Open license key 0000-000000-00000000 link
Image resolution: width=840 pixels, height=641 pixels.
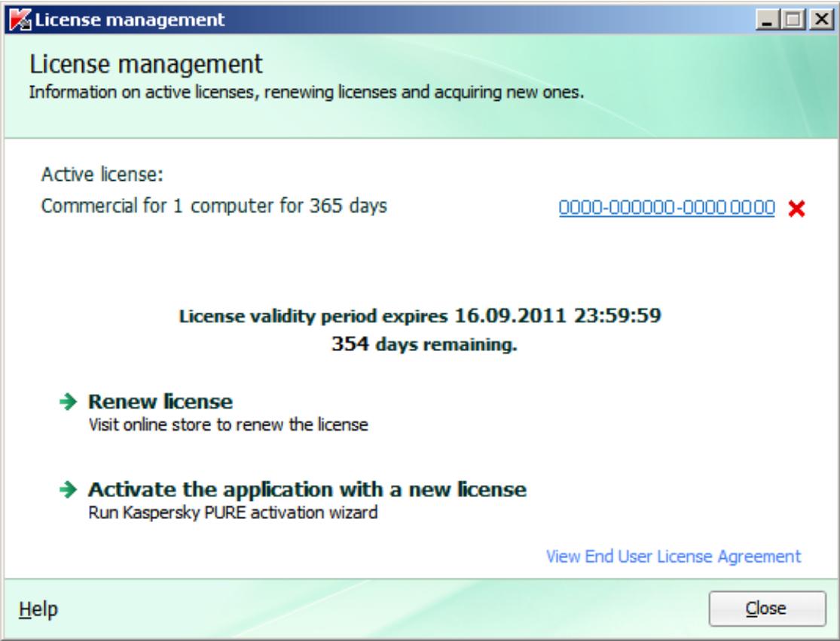[x=667, y=207]
